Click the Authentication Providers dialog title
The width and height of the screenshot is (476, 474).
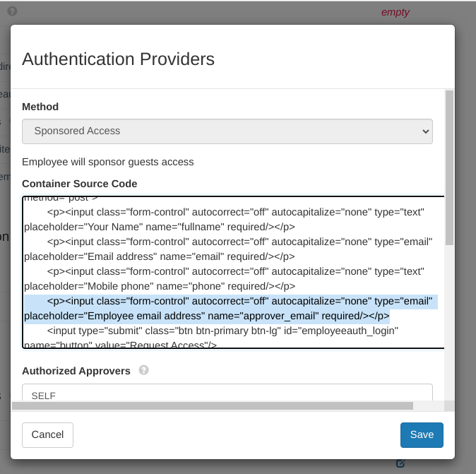click(118, 59)
